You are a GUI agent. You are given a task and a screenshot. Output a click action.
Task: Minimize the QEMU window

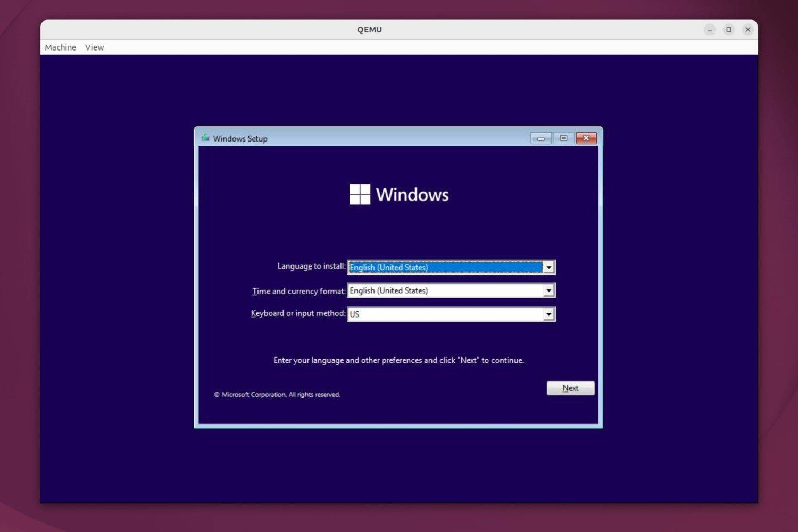[710, 30]
